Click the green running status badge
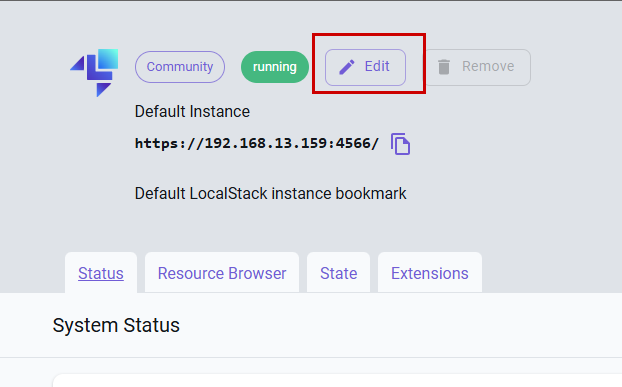Screen dimensions: 622x387 pos(275,67)
